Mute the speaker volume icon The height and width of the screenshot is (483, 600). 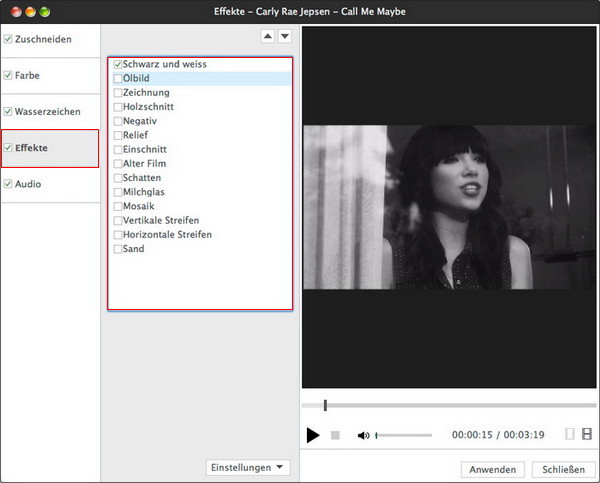click(363, 435)
